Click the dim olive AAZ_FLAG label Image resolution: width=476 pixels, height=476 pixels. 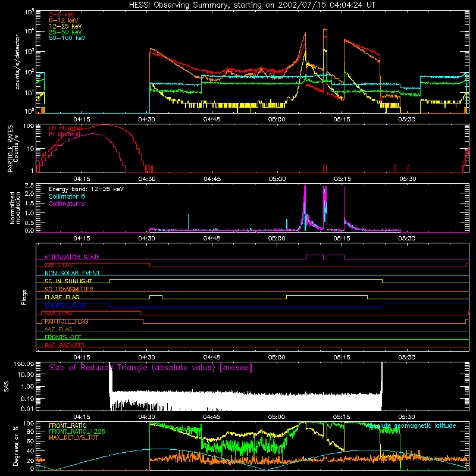(58, 329)
